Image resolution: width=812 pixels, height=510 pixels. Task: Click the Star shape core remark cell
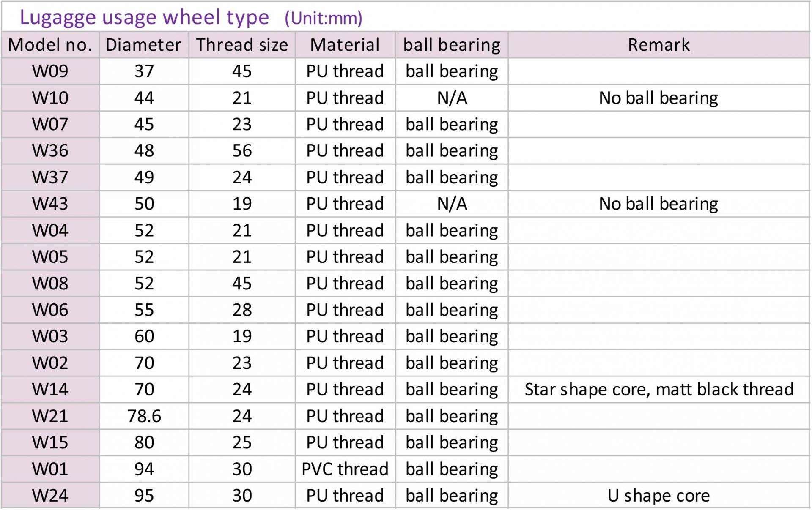[658, 389]
